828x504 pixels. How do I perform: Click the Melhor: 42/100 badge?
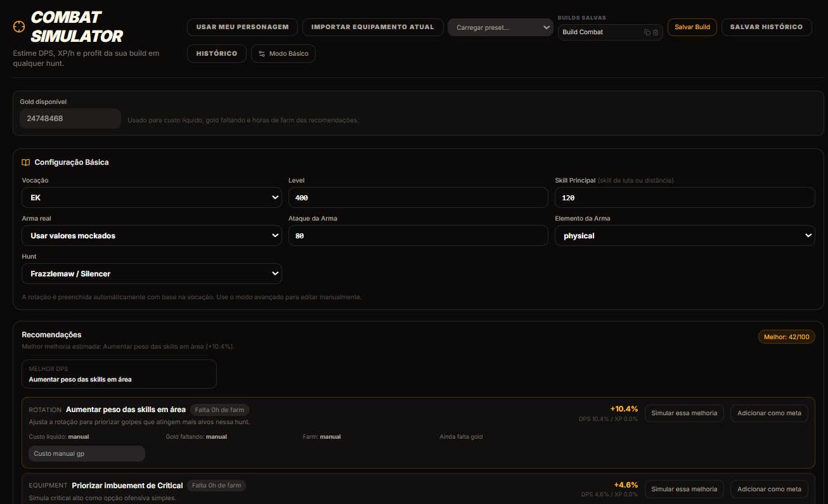(786, 337)
